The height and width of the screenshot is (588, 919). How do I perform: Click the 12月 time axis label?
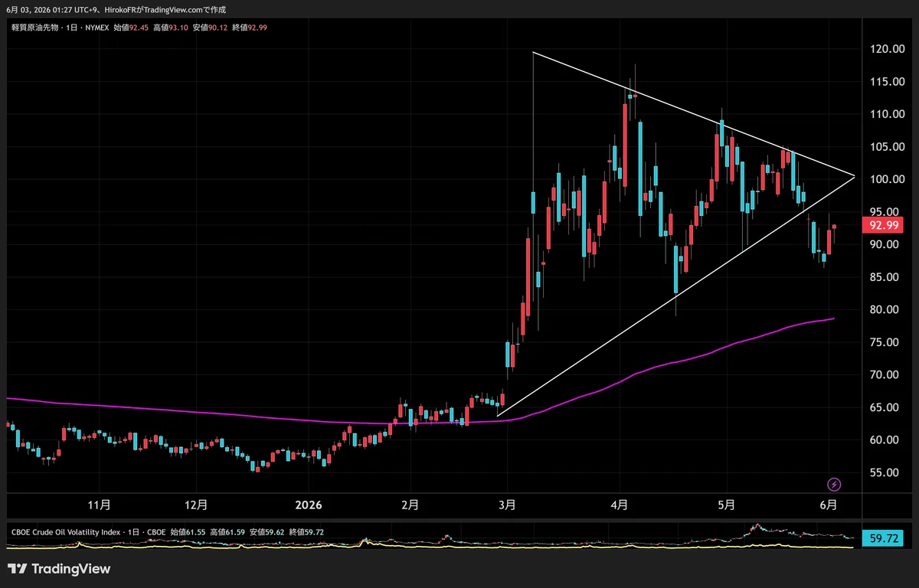pos(197,505)
